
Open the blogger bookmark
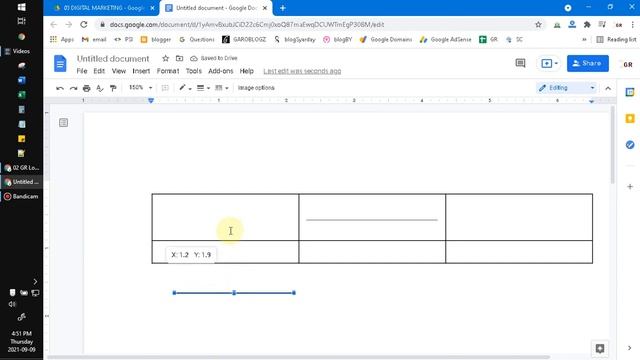click(156, 40)
